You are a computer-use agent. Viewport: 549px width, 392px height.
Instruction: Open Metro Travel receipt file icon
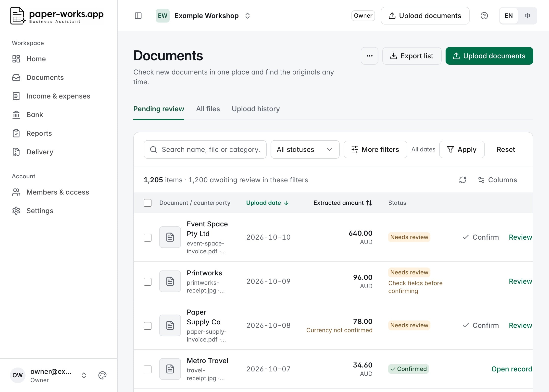click(170, 369)
